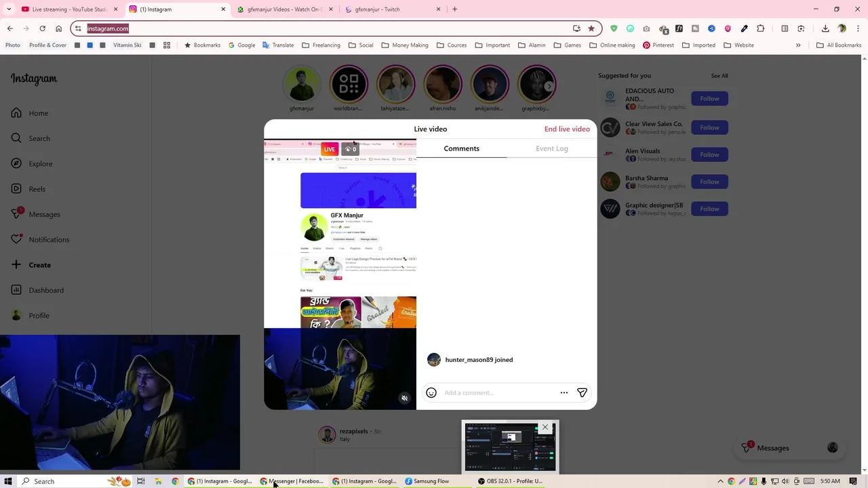This screenshot has height=488, width=868.
Task: Switch to gfxmanjur Videos browser tab
Action: pos(285,9)
